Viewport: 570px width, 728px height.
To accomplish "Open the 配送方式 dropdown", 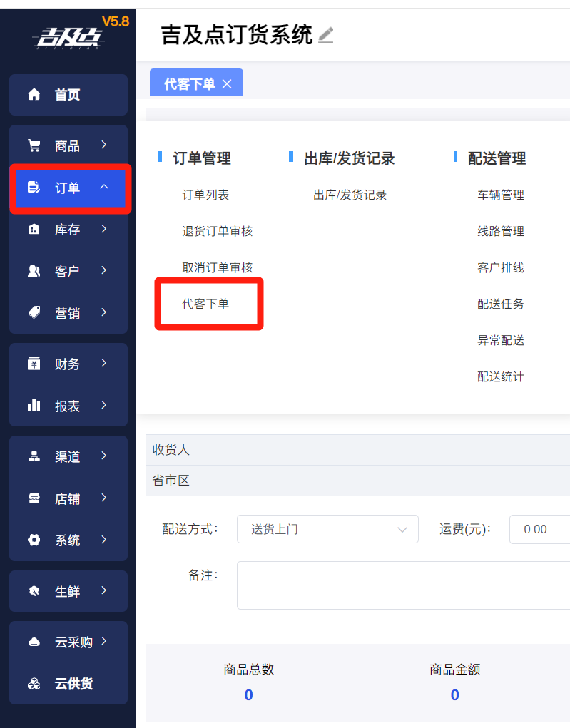I will (327, 529).
